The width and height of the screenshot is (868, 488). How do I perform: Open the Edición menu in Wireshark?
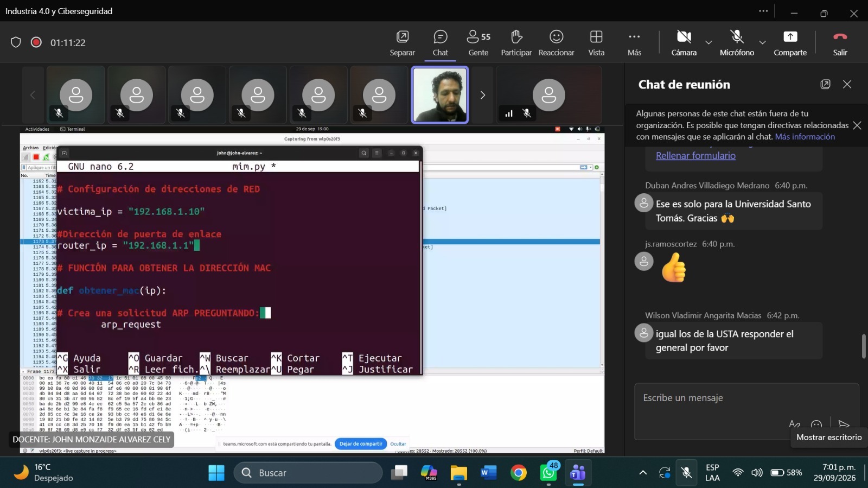click(50, 148)
